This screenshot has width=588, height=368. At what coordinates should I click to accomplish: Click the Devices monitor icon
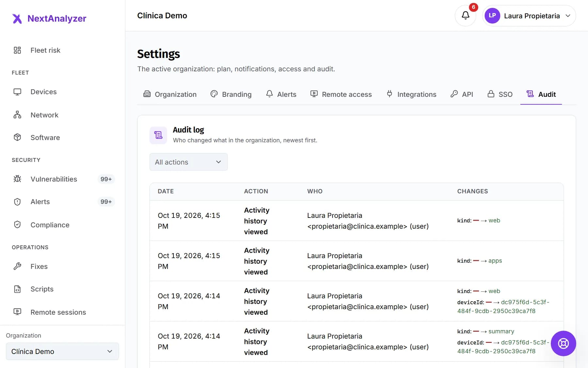point(17,92)
